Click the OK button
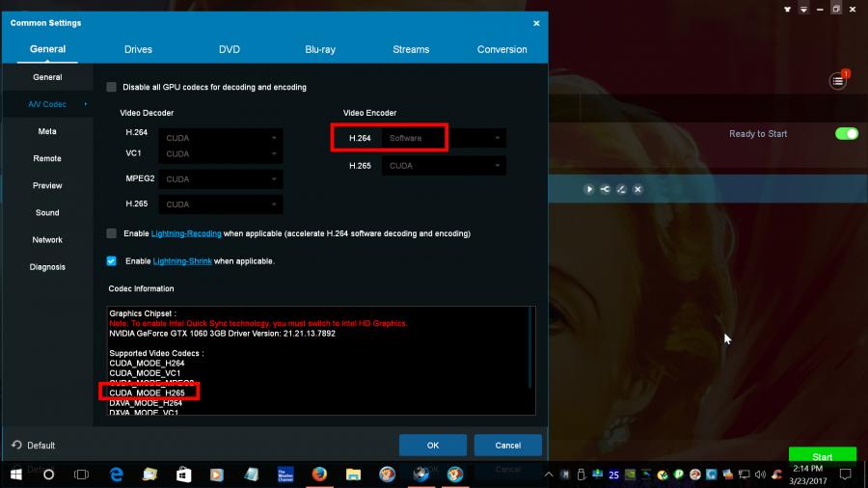The width and height of the screenshot is (868, 488). tap(432, 445)
